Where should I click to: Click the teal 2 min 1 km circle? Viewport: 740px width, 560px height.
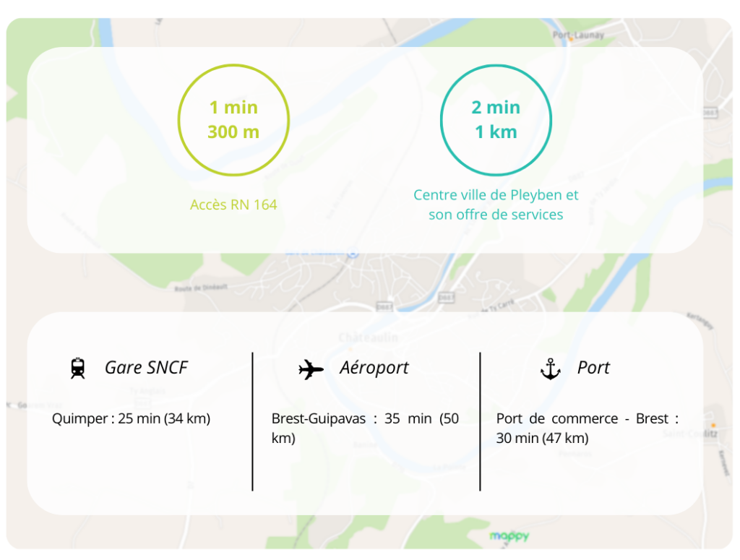[x=496, y=120]
